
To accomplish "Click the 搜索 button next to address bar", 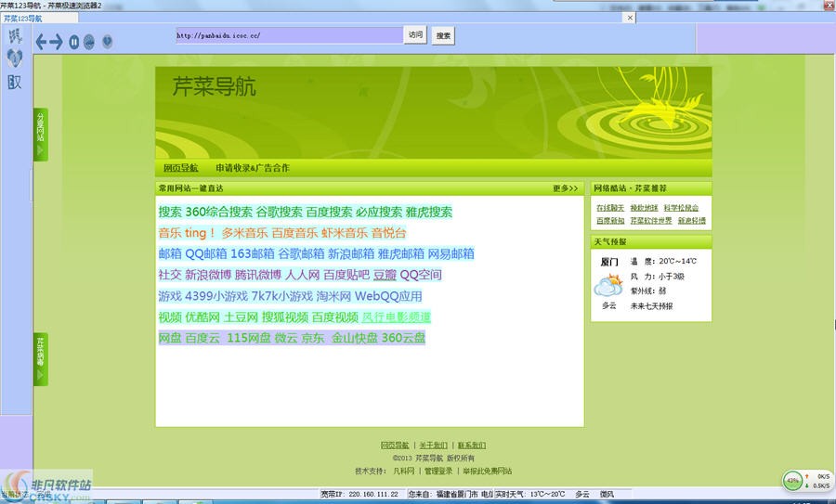I will 443,35.
